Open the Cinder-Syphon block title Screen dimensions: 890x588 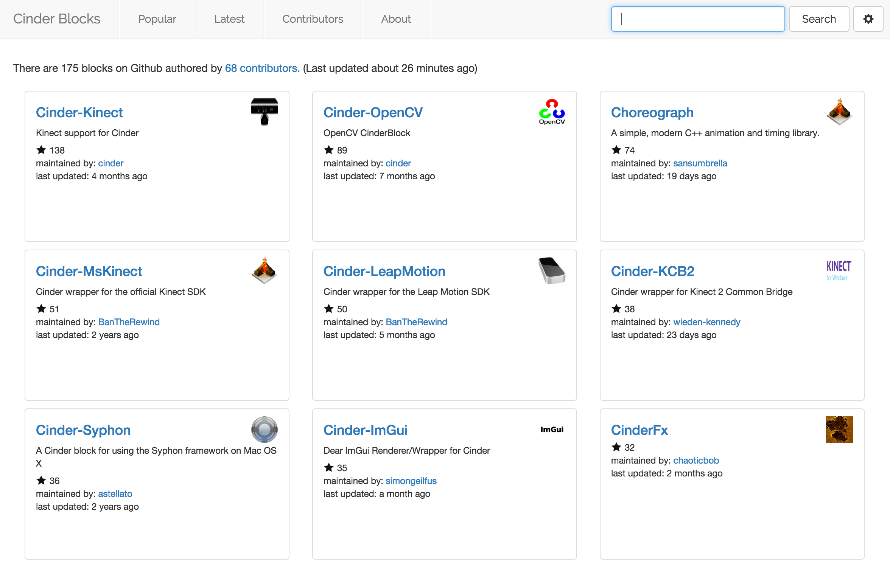click(83, 430)
